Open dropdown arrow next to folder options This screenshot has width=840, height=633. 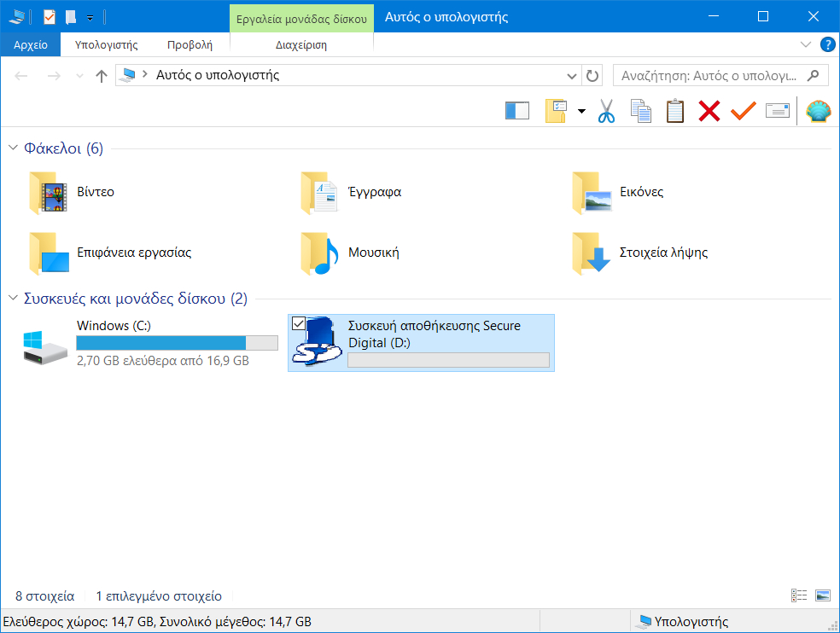coord(581,112)
